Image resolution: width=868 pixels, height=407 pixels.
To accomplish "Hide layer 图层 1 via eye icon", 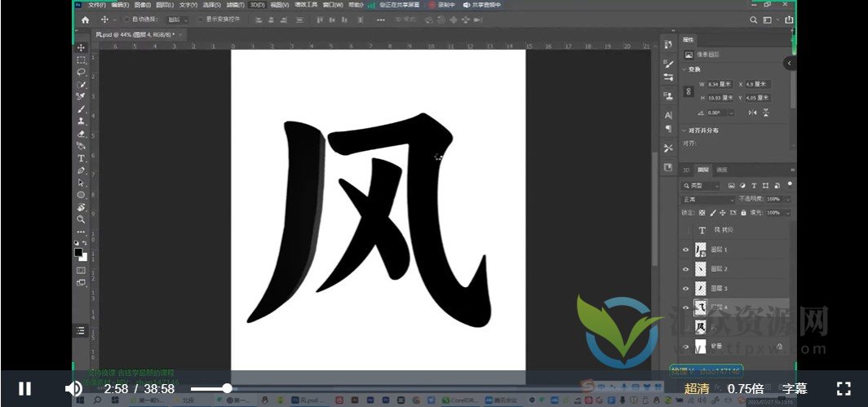I will tap(686, 250).
